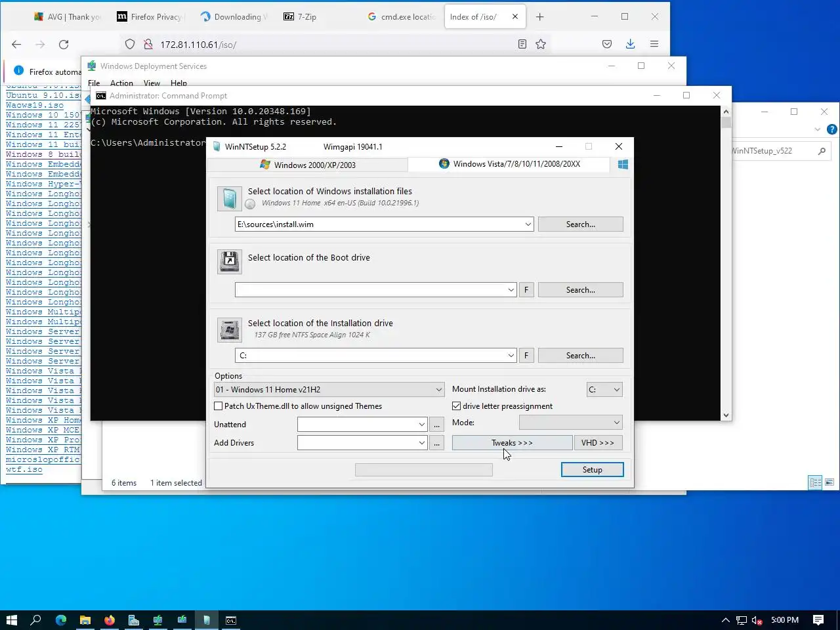Open File Explorer from the taskbar
The height and width of the screenshot is (630, 840).
coord(85,619)
